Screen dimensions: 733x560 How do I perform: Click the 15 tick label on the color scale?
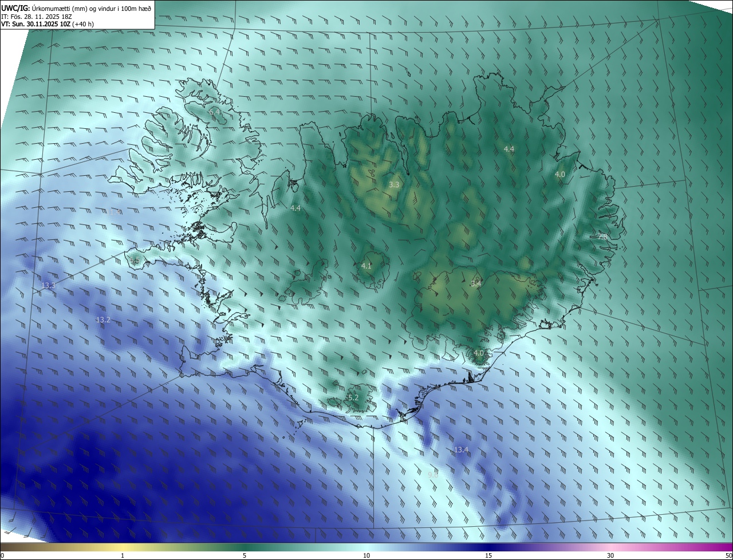(x=488, y=555)
